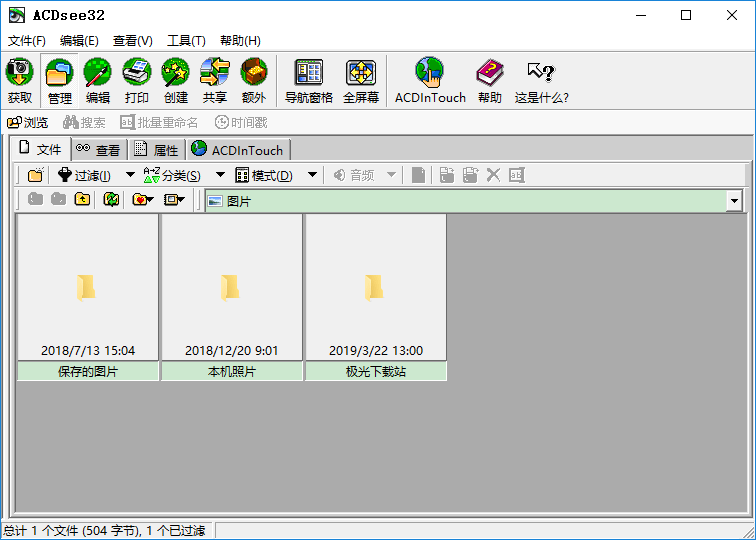Click the delete X toolbar icon
This screenshot has height=540, width=756.
pos(493,175)
